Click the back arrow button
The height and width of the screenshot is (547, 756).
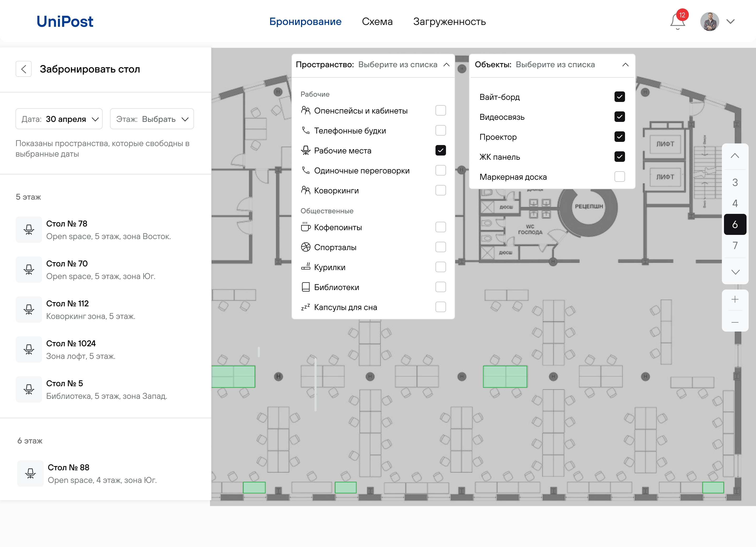tap(24, 69)
